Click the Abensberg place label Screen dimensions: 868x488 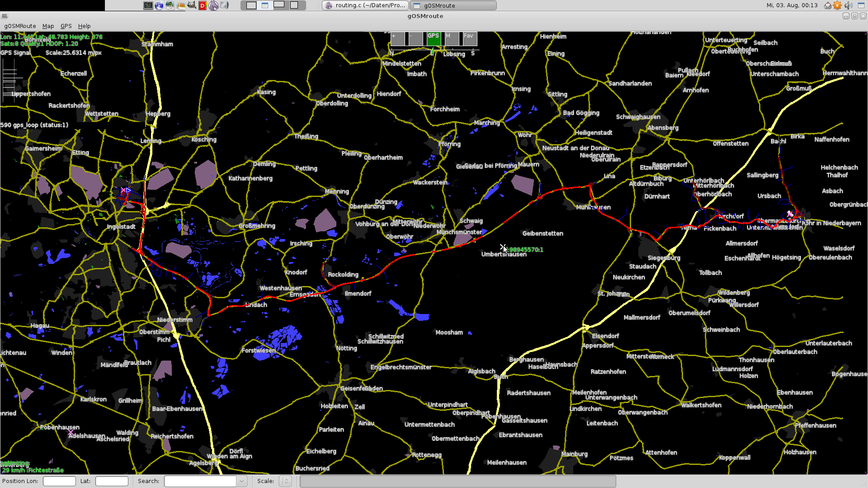pos(663,128)
